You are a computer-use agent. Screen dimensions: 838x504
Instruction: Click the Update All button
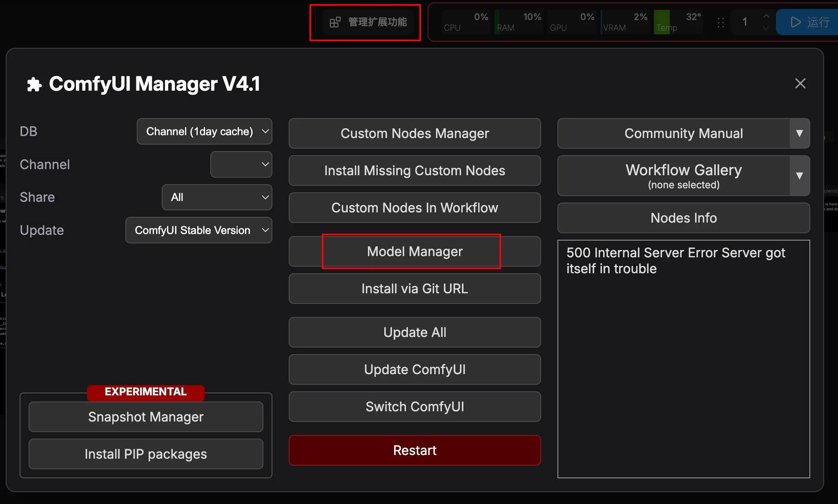point(415,332)
